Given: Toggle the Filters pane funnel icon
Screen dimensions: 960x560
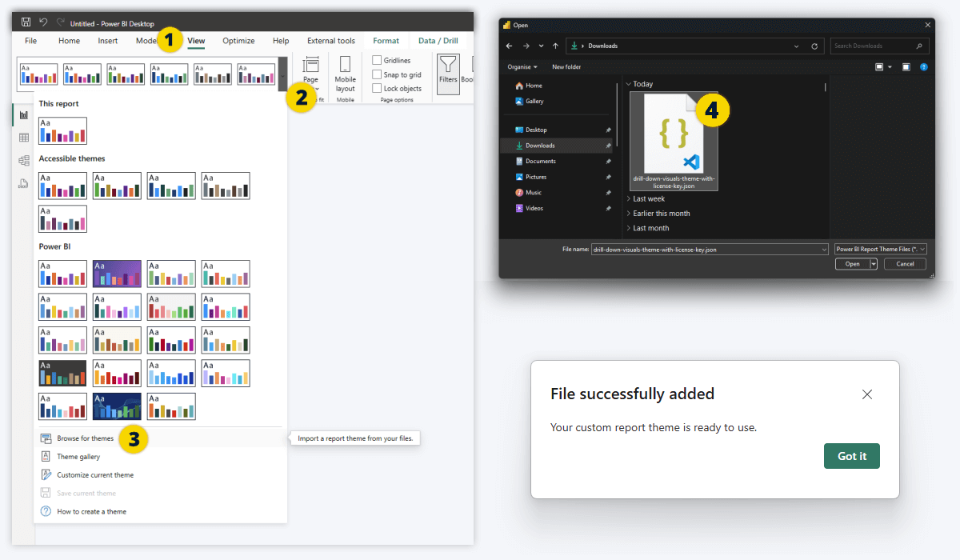Looking at the screenshot, I should click(x=448, y=65).
